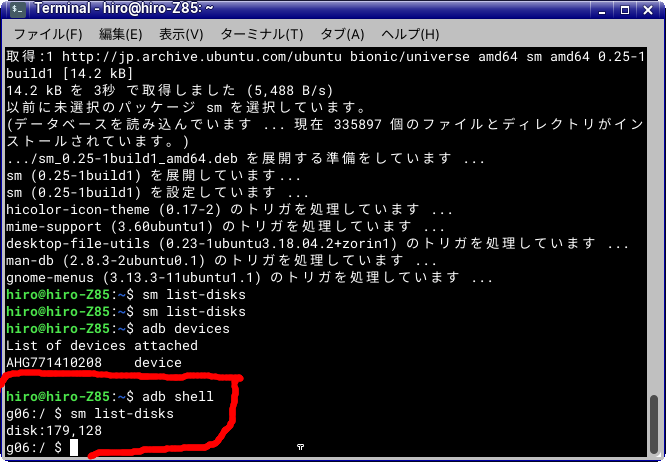Click 'AHG771410208 device' output line
This screenshot has width=666, height=462.
point(94,362)
